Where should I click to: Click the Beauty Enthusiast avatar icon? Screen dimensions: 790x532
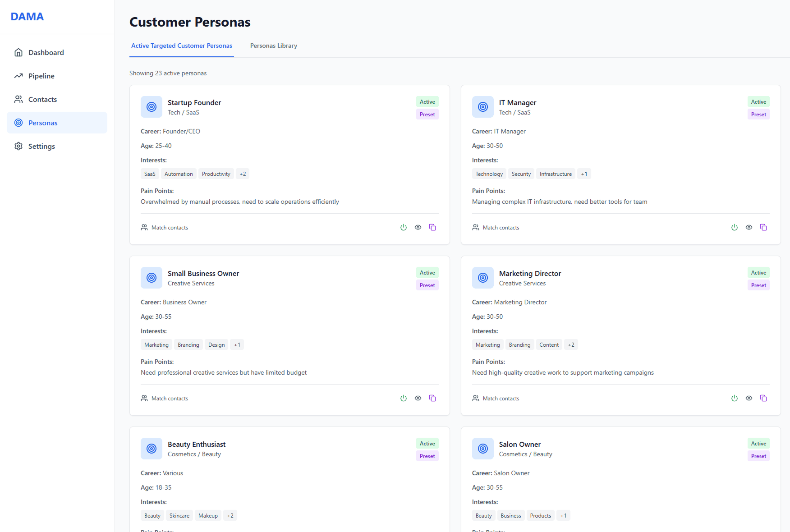pyautogui.click(x=152, y=449)
